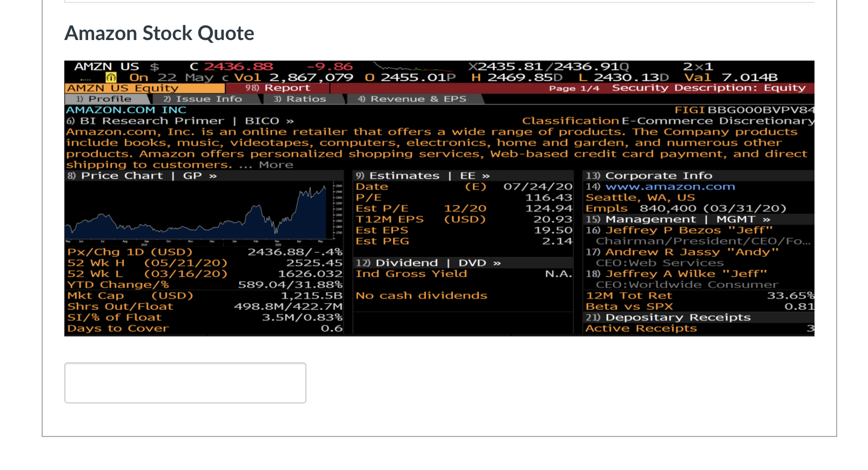Click the O 2455.01P open price
The width and height of the screenshot is (868, 470).
pos(410,77)
